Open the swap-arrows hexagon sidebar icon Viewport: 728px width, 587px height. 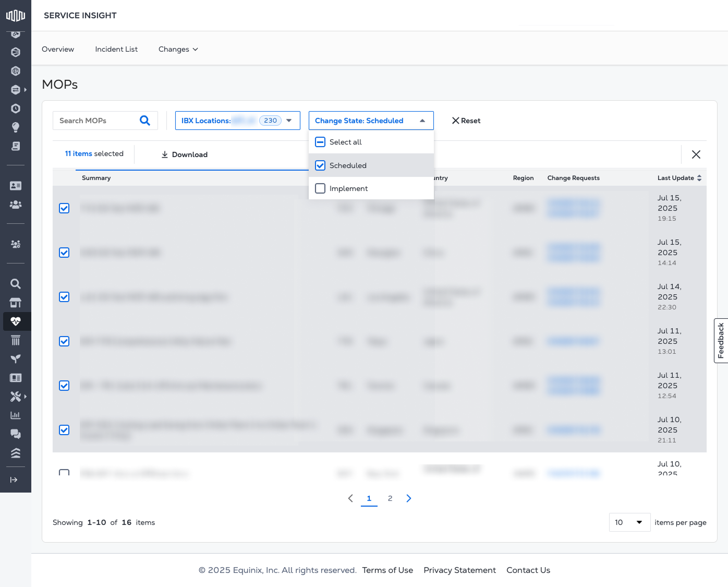(x=16, y=90)
